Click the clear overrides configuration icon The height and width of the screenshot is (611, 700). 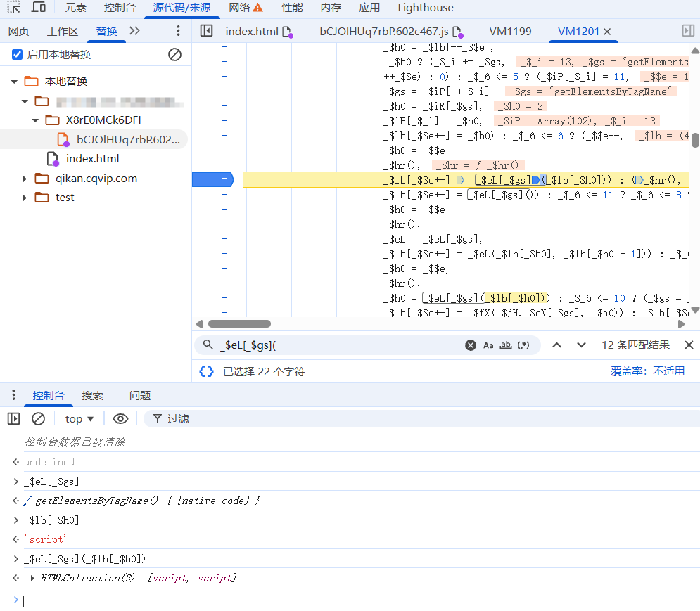[x=174, y=55]
